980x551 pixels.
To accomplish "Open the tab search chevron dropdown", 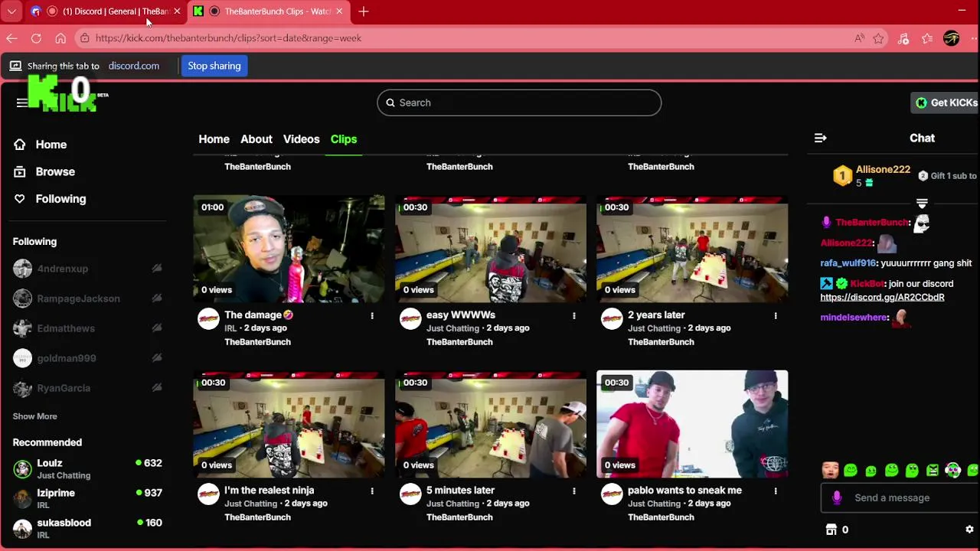I will (11, 11).
